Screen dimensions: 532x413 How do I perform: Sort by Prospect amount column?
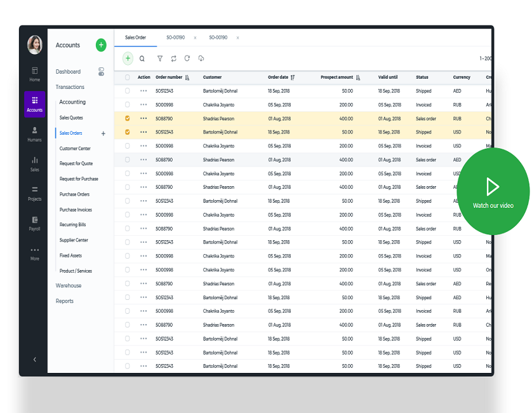click(358, 78)
